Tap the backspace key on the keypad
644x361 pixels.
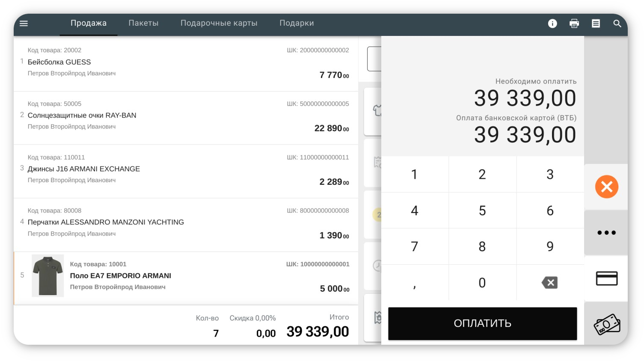550,283
